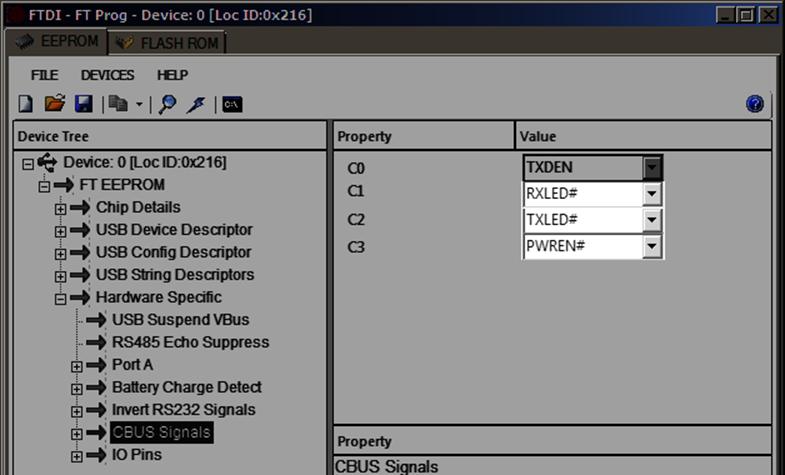Open the command line console icon
Screen dimensions: 785x475
232,104
